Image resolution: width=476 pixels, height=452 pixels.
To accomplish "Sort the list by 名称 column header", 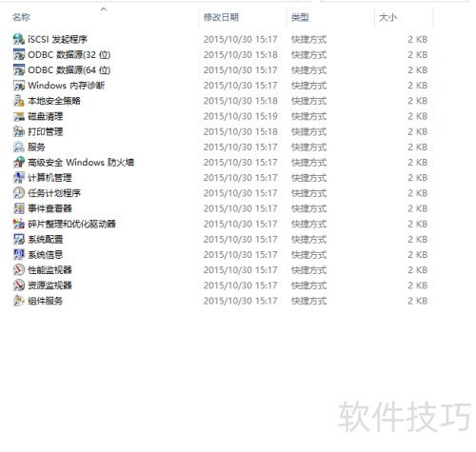I will [21, 17].
